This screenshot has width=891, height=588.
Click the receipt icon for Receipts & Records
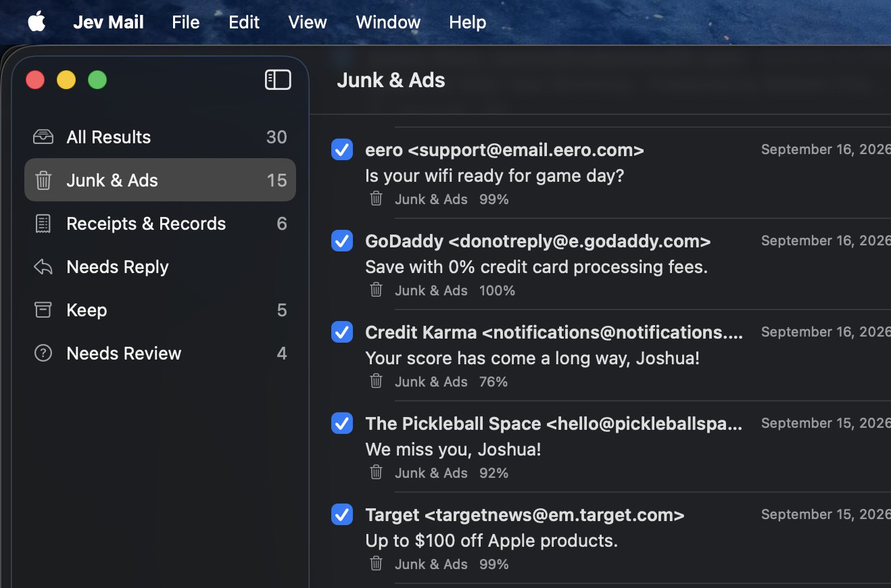pos(43,224)
